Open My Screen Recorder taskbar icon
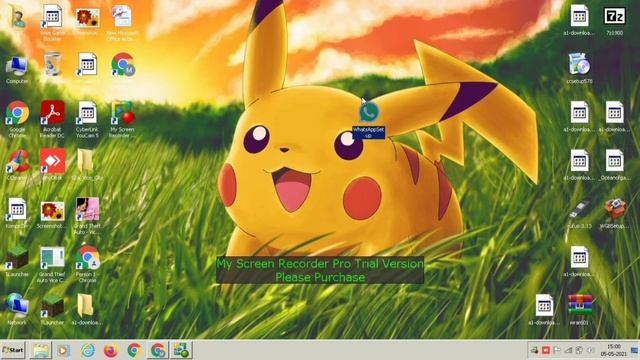The width and height of the screenshot is (640, 360). (x=181, y=350)
